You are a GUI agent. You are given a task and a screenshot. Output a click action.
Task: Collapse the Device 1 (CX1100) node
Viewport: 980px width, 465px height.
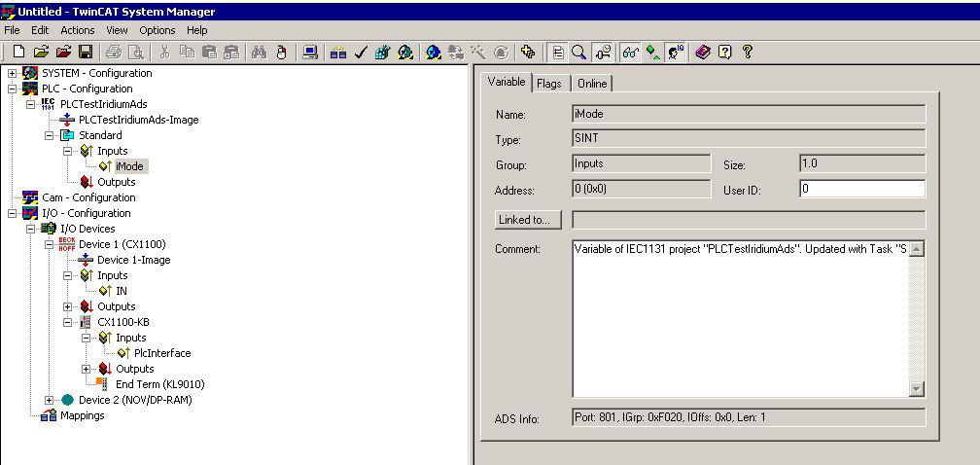pyautogui.click(x=50, y=244)
